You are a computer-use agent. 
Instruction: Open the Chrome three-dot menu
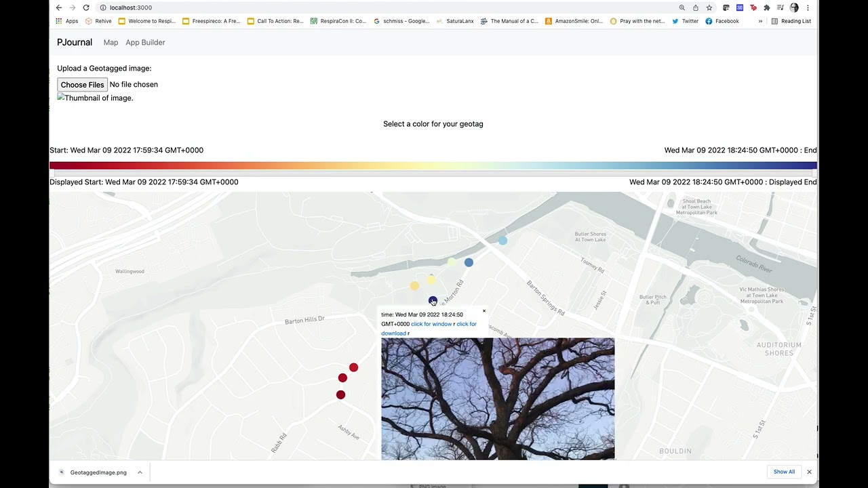click(808, 7)
